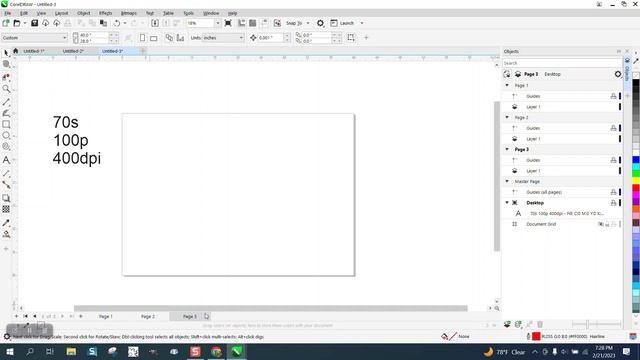Image resolution: width=640 pixels, height=360 pixels.
Task: Collapse the Page 2 tree node
Action: pyautogui.click(x=507, y=117)
